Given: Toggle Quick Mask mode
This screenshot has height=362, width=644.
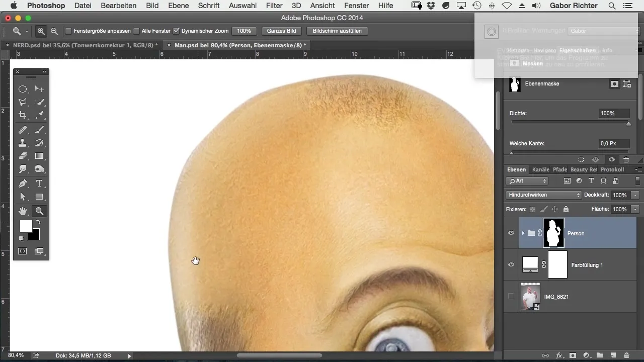Looking at the screenshot, I should [23, 251].
